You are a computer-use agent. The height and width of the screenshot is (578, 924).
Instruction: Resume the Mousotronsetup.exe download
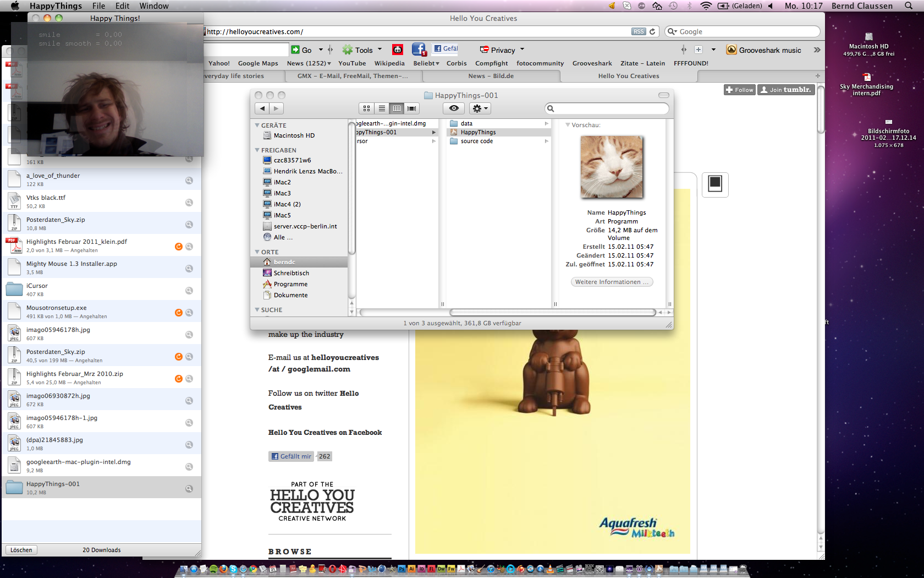[178, 313]
